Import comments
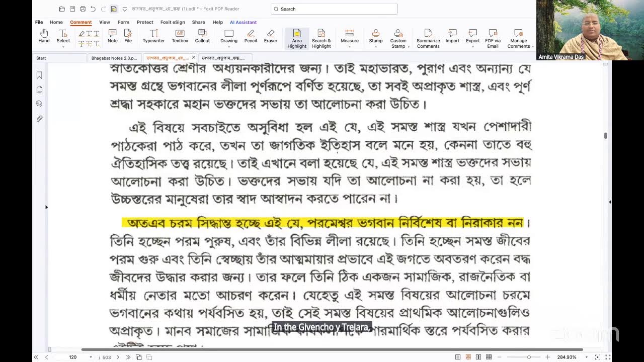 [452, 36]
